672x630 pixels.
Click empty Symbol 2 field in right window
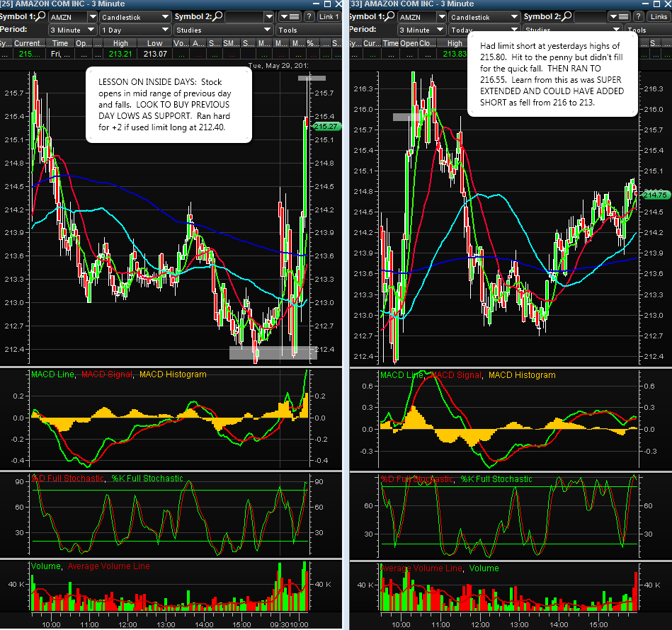(590, 17)
